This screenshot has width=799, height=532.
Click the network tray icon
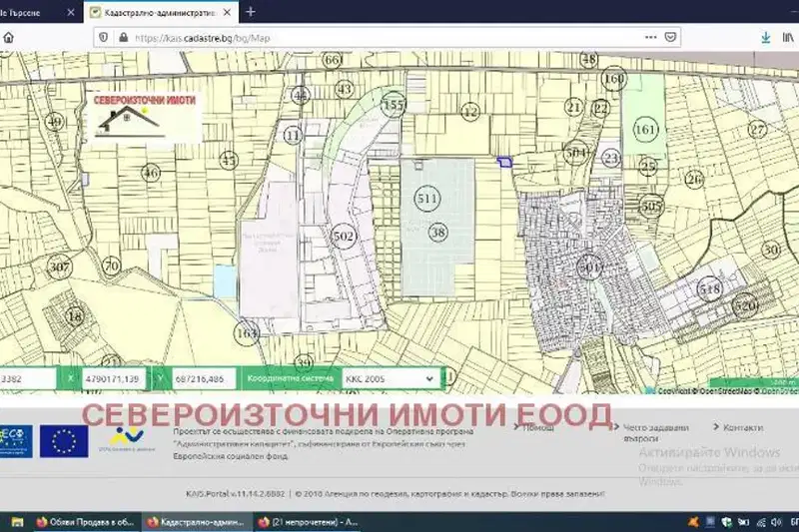click(x=761, y=522)
